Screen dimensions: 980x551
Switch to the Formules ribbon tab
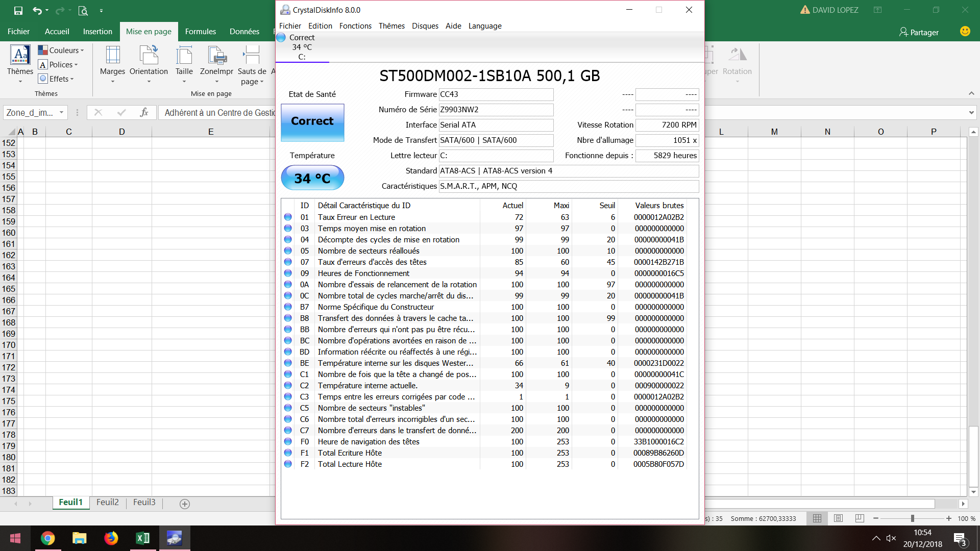[200, 32]
